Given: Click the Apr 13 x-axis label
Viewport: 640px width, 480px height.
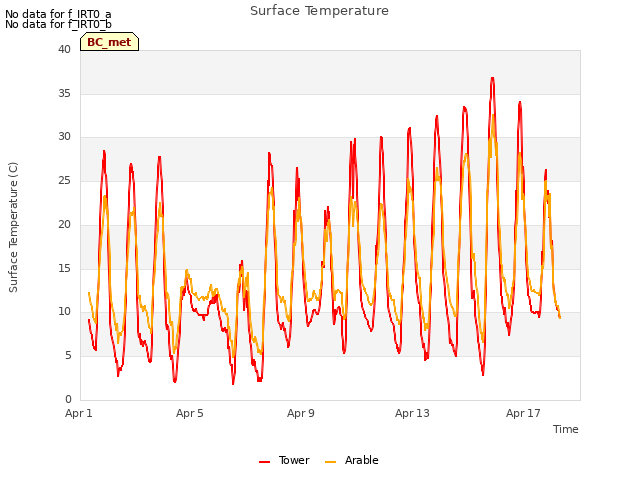Looking at the screenshot, I should (x=412, y=413).
